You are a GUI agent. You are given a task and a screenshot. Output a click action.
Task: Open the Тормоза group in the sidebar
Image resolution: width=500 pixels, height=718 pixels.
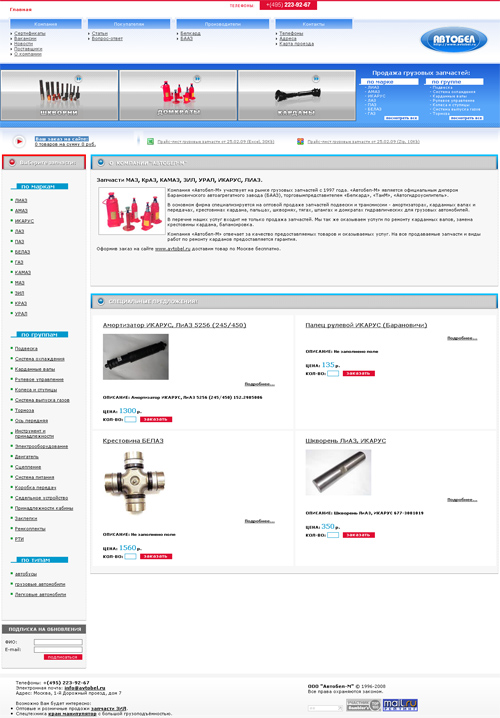click(24, 410)
